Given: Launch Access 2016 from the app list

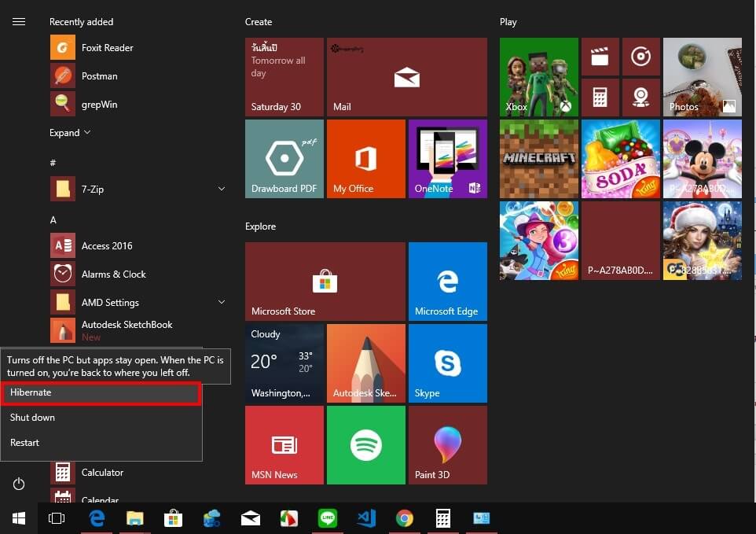Looking at the screenshot, I should coord(138,246).
